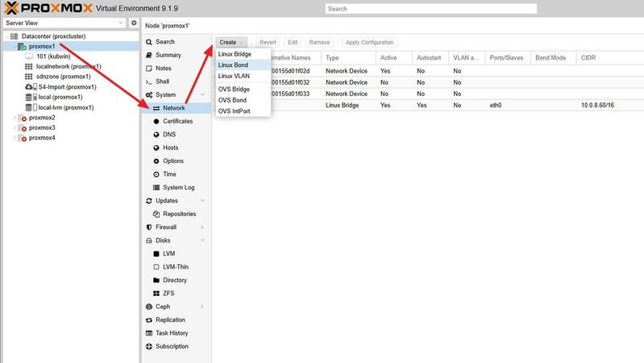This screenshot has height=363, width=644.
Task: Click the sdnzone grid icon
Action: coord(29,77)
